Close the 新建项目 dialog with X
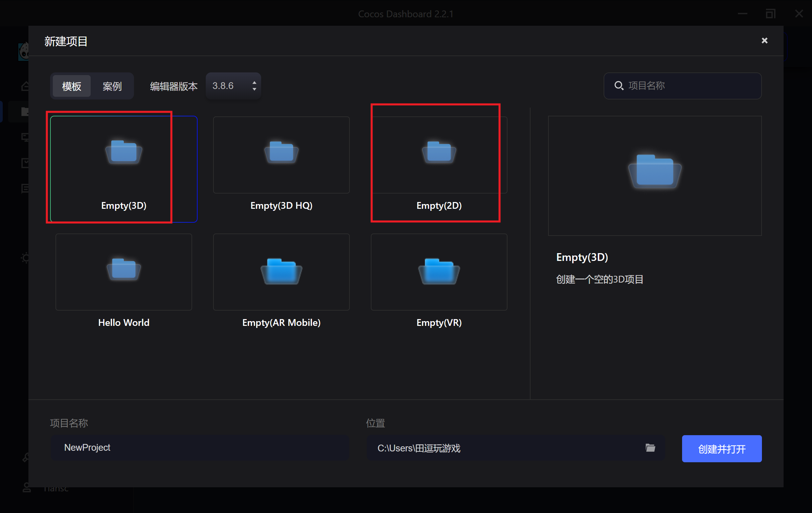 [764, 41]
